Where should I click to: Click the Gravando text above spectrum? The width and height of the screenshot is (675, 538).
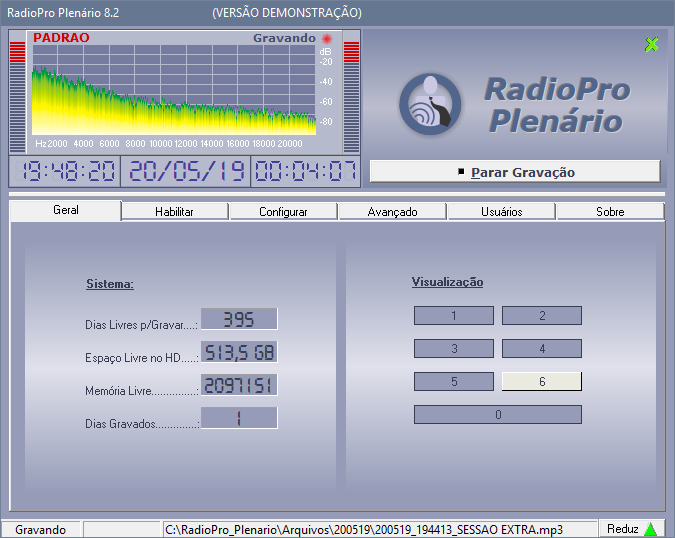284,38
